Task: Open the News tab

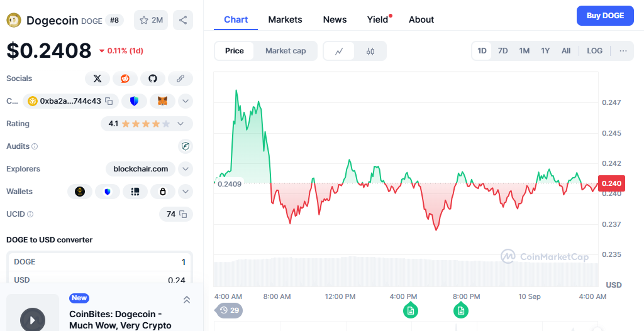Action: point(335,19)
